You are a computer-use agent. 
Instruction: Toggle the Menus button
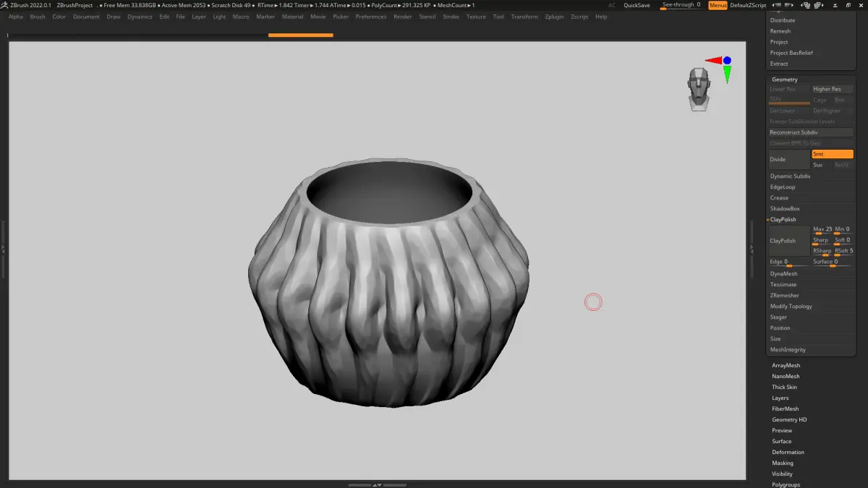718,5
